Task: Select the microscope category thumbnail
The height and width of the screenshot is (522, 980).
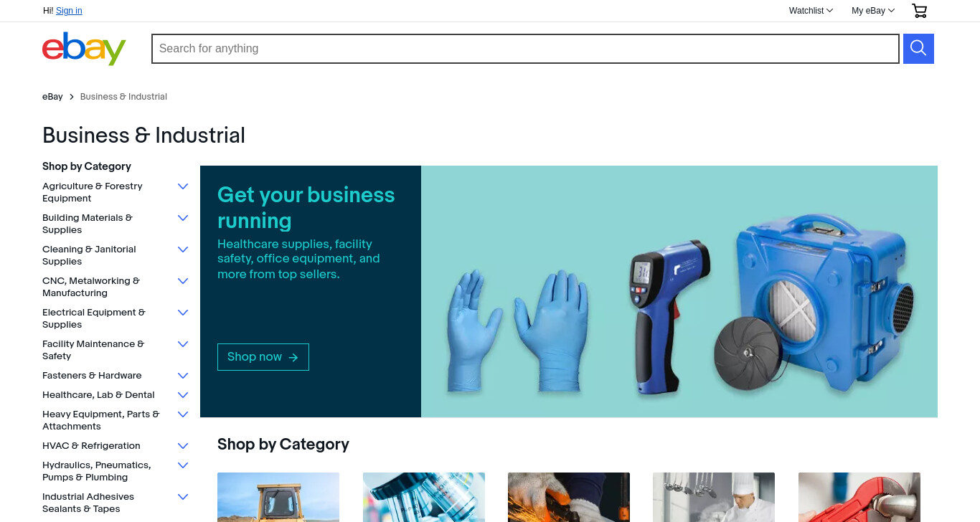Action: pyautogui.click(x=424, y=497)
